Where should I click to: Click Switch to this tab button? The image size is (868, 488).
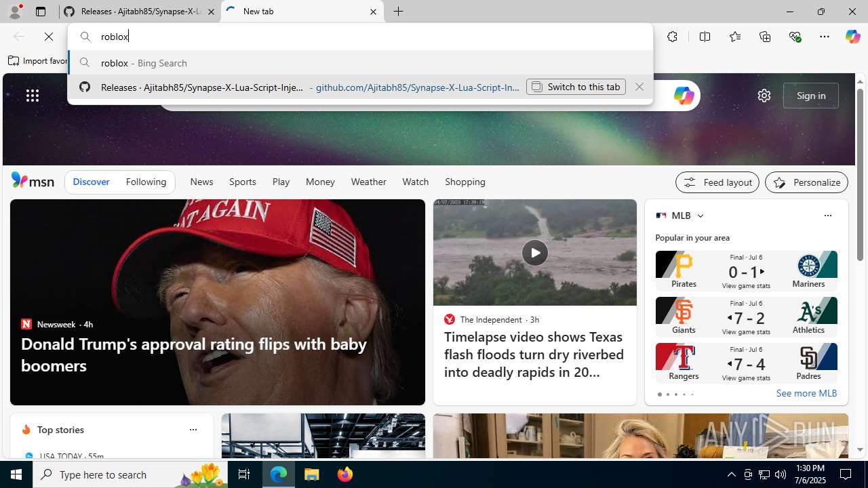(x=576, y=87)
